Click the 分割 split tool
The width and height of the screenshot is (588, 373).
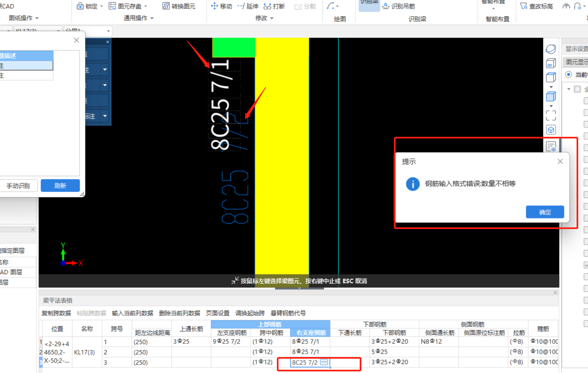tap(305, 6)
